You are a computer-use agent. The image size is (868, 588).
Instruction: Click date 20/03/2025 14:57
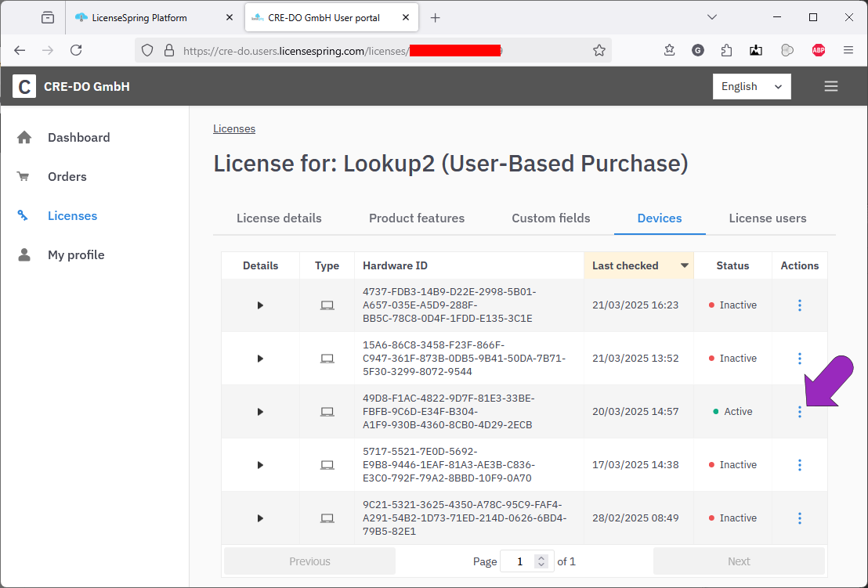click(x=635, y=412)
